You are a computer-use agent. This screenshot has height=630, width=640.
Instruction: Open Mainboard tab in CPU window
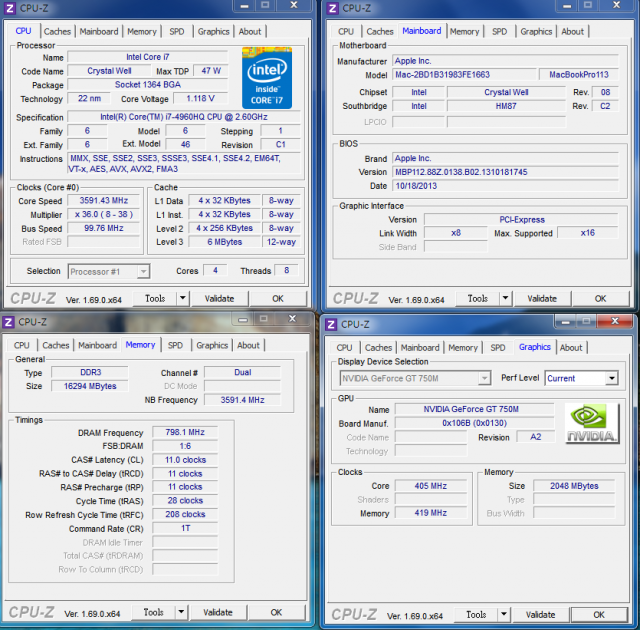pyautogui.click(x=99, y=31)
